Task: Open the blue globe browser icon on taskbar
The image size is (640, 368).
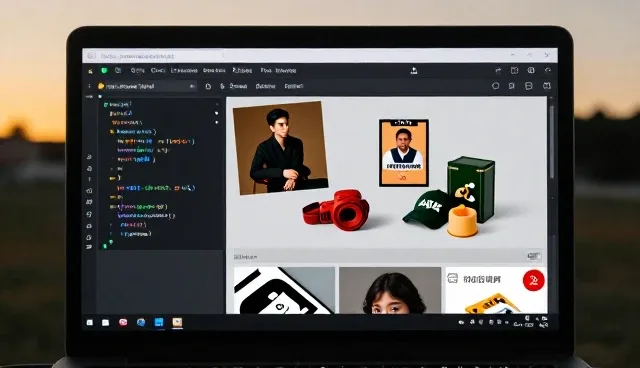Action: (x=141, y=322)
